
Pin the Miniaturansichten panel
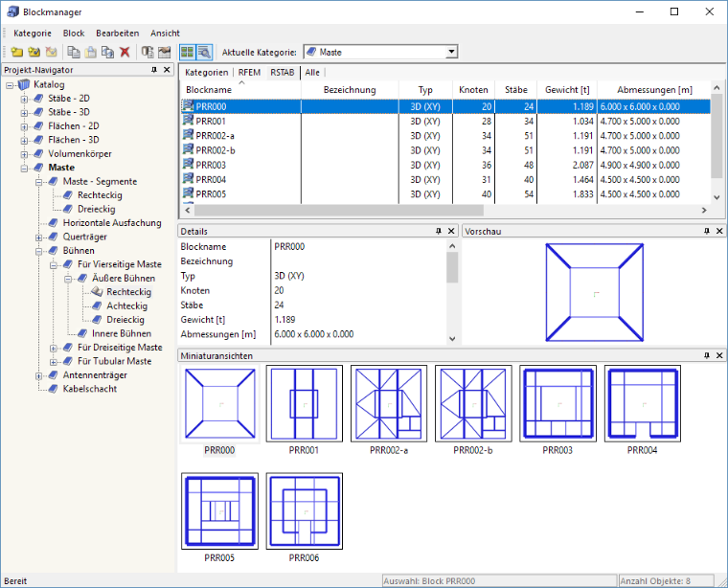coord(707,355)
